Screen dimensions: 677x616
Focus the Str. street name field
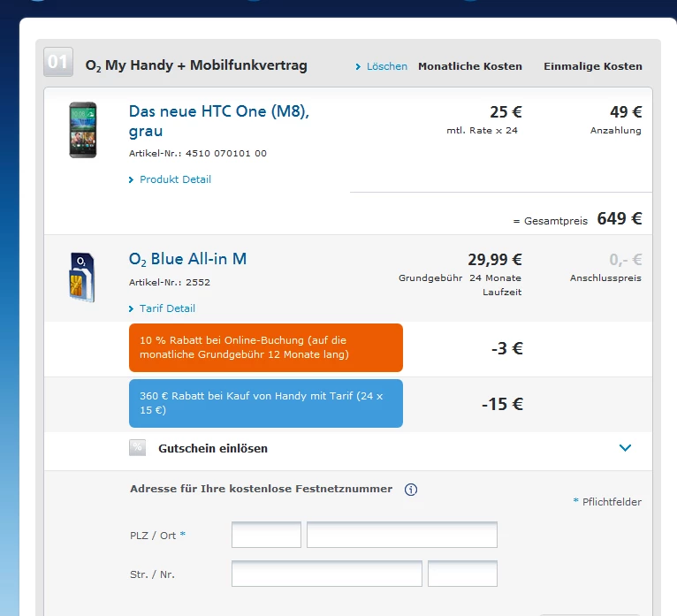coord(327,574)
